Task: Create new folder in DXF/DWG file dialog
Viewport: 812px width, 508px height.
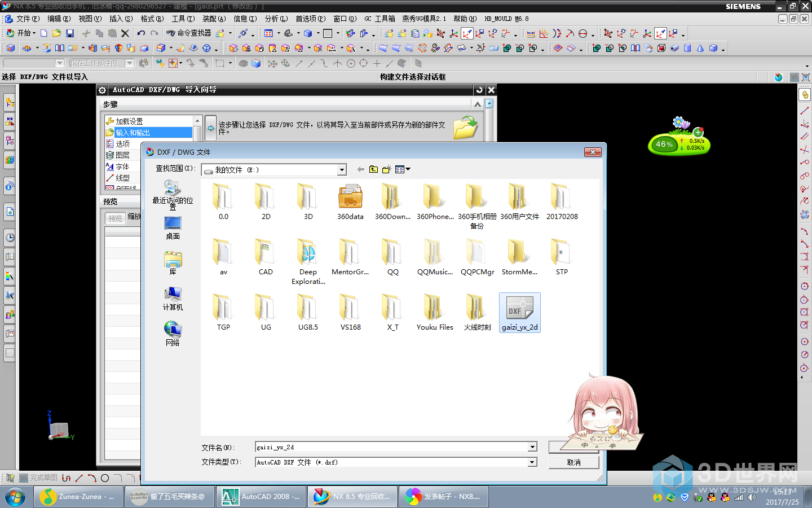Action: tap(387, 169)
